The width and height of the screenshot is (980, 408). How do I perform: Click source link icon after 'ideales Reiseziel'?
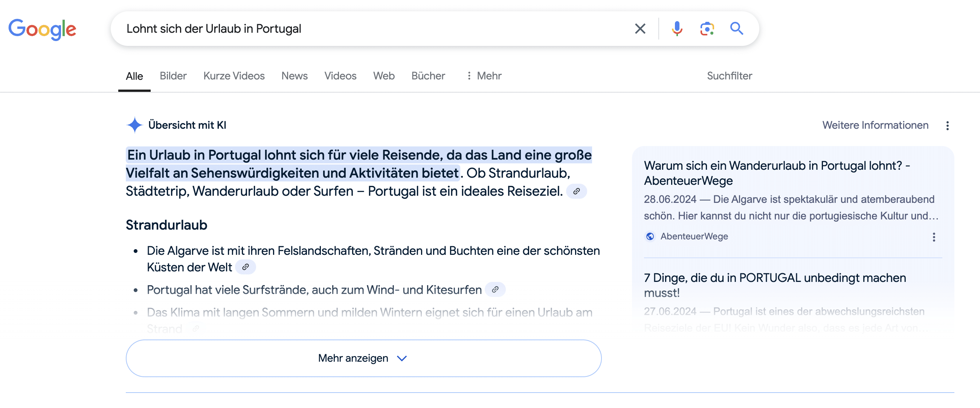(x=576, y=191)
